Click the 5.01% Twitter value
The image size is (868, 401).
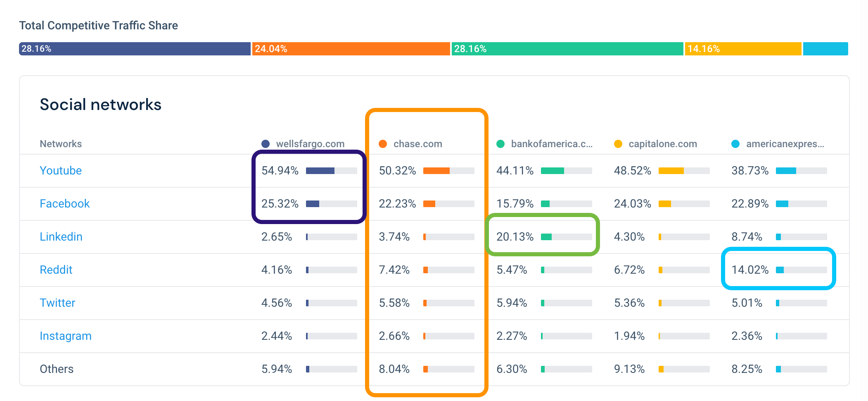click(x=747, y=303)
